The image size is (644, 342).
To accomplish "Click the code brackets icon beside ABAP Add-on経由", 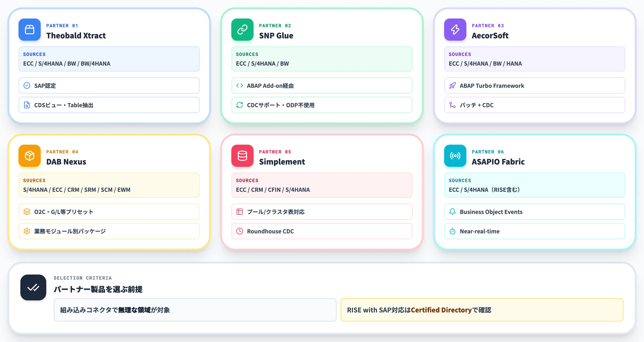I will [239, 85].
